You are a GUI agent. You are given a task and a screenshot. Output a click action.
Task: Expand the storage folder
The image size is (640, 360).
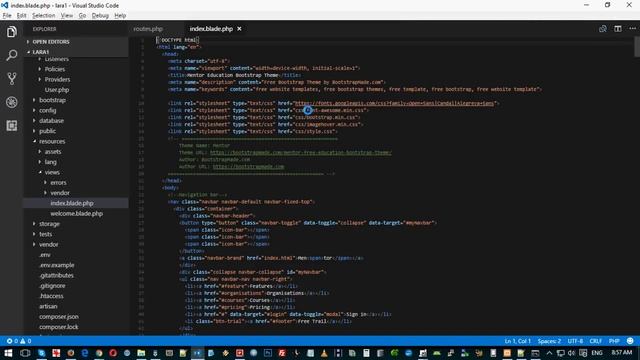coord(49,224)
